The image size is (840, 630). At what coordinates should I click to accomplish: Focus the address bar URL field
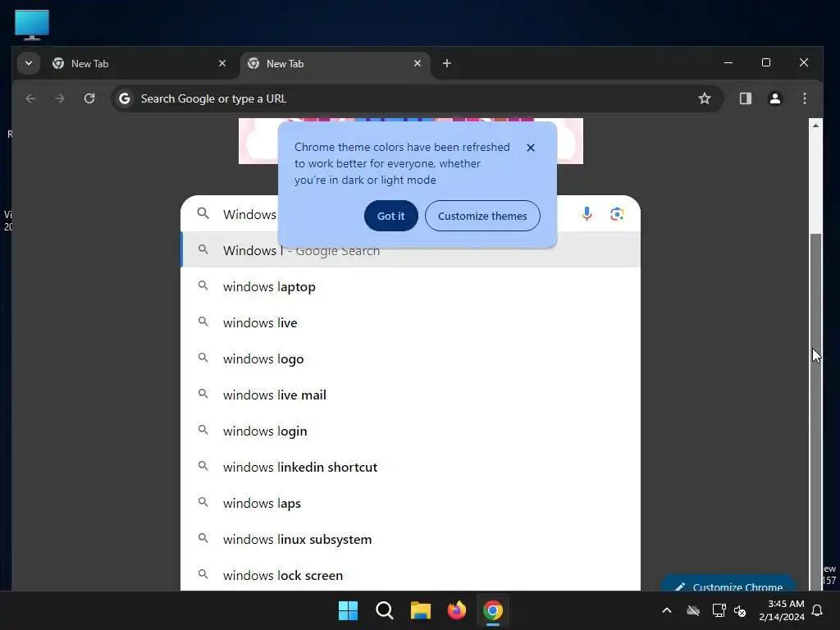click(x=416, y=98)
